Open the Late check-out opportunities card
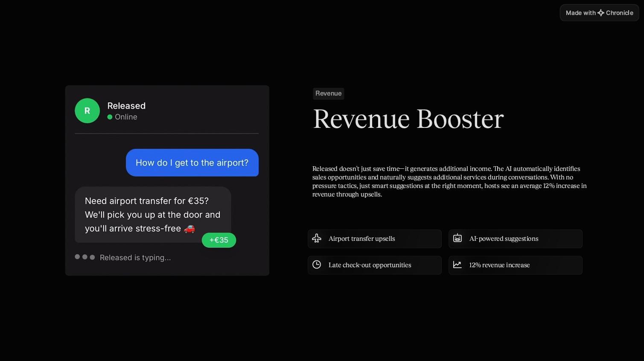 (x=375, y=265)
